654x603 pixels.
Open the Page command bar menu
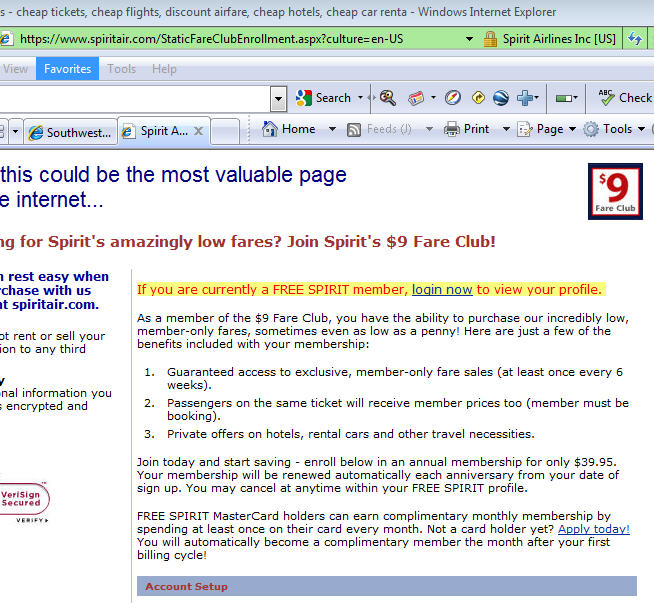(546, 129)
